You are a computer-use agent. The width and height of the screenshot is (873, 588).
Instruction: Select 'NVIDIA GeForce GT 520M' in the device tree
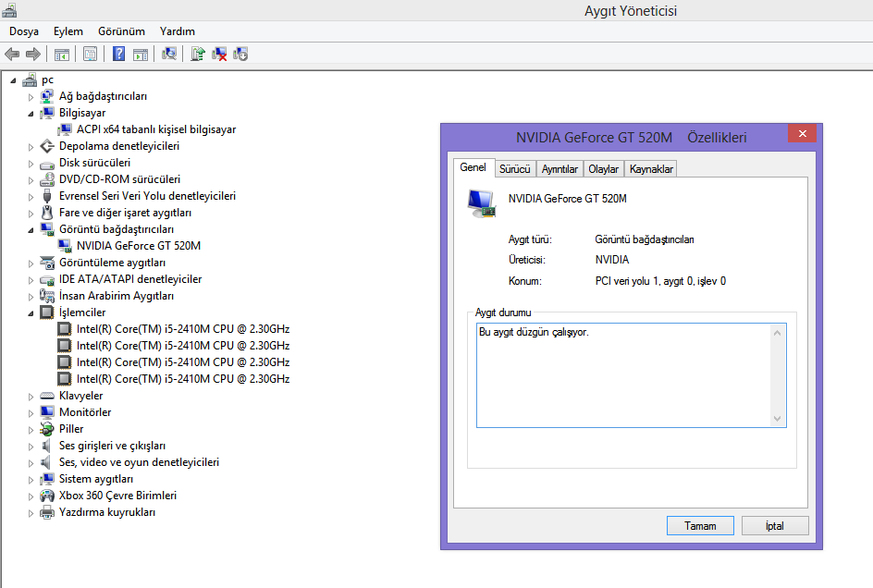click(139, 246)
